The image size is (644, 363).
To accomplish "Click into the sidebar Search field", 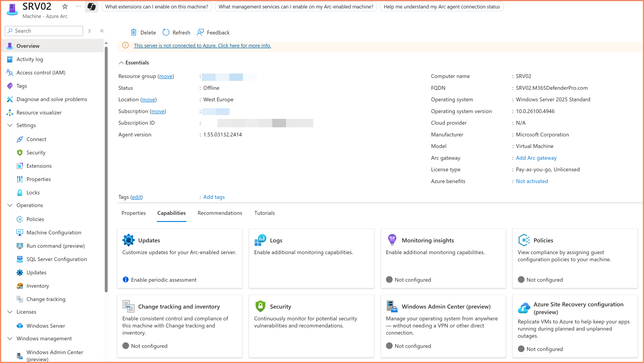I will pos(44,31).
